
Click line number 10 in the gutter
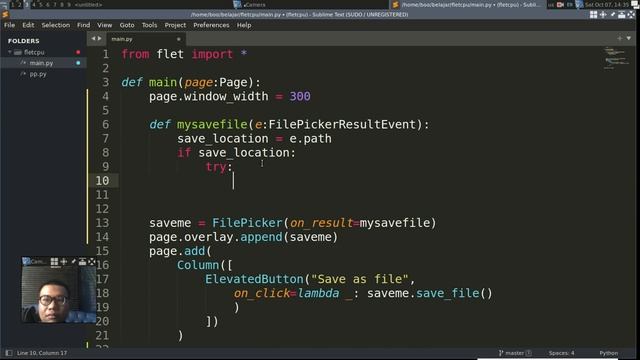(x=102, y=180)
